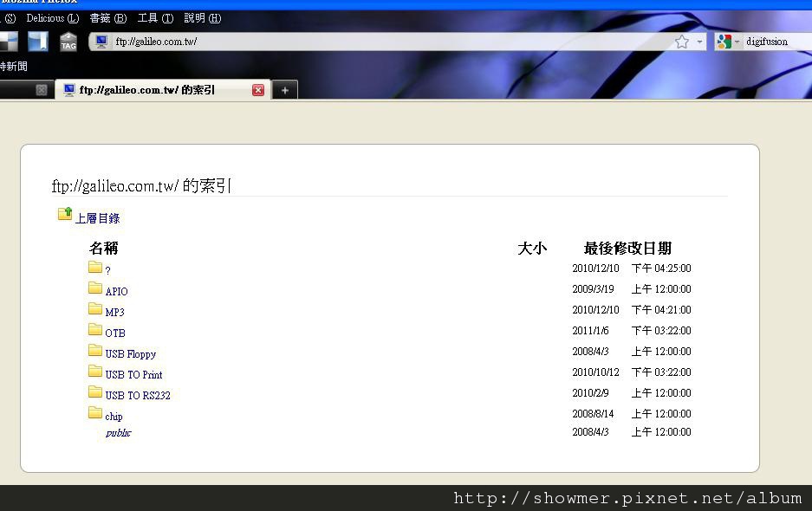The image size is (812, 511).
Task: Open the address bar history dropdown arrow
Action: (699, 42)
